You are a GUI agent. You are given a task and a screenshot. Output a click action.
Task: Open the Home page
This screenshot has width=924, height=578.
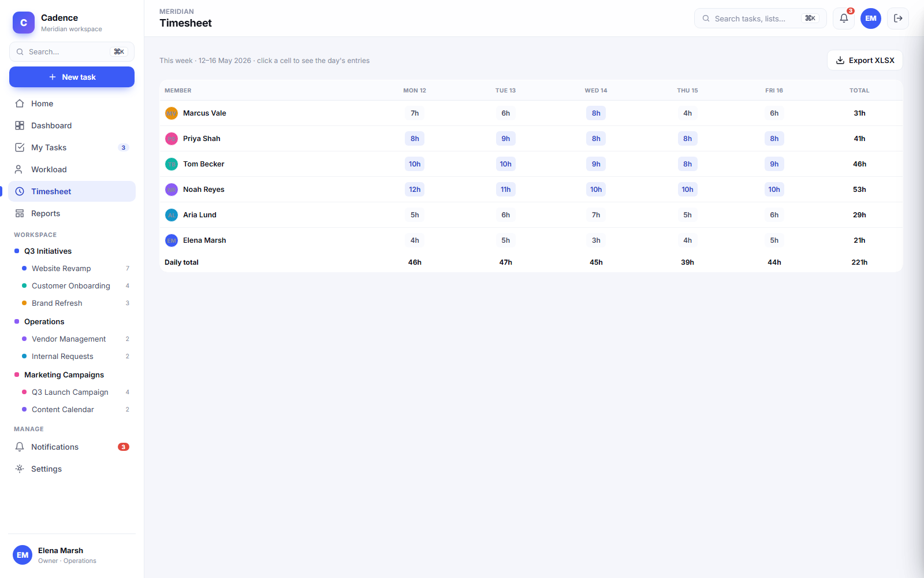pyautogui.click(x=72, y=103)
